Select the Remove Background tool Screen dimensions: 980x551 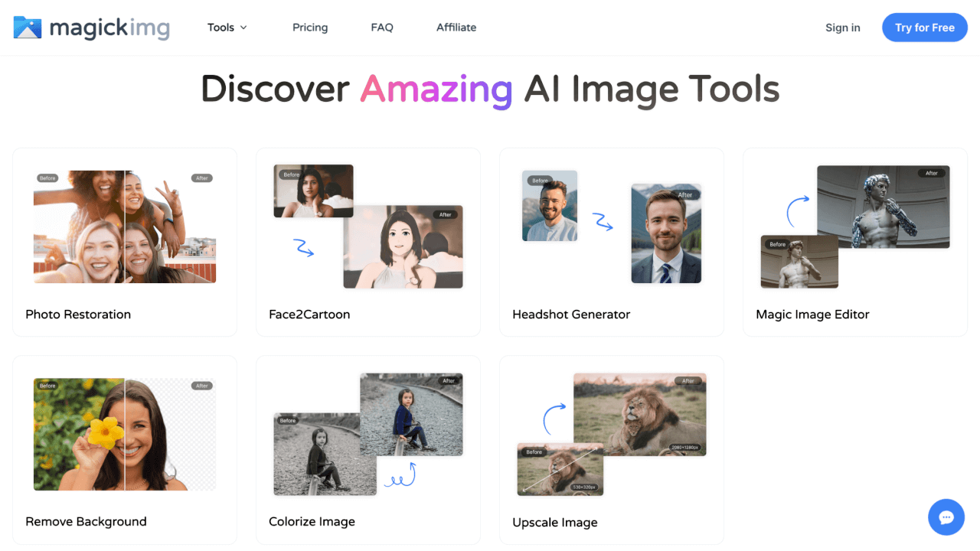pyautogui.click(x=124, y=449)
